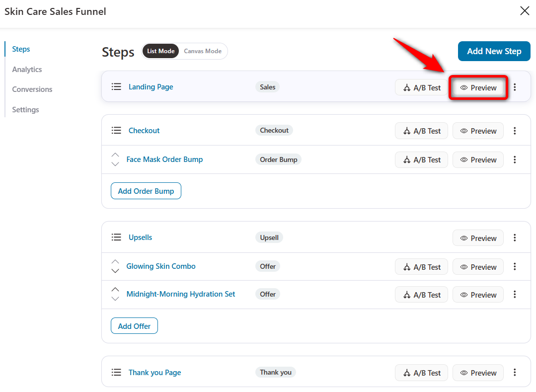Open the Checkout step link
The height and width of the screenshot is (392, 536).
[x=144, y=131]
